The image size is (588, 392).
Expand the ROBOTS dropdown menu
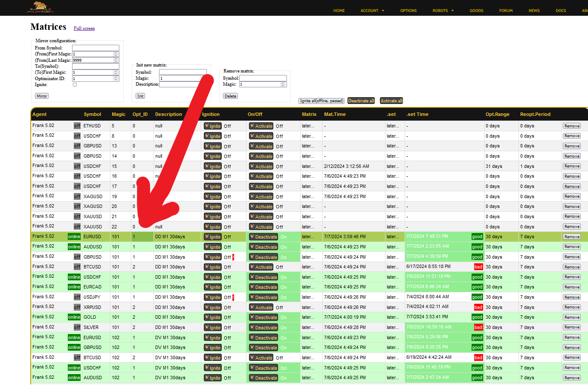tap(440, 11)
